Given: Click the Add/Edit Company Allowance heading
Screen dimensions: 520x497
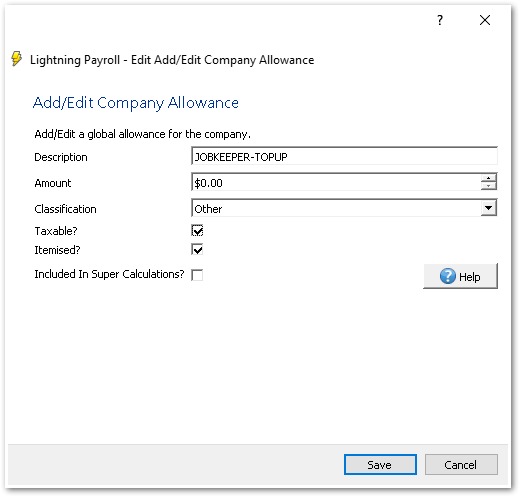Looking at the screenshot, I should point(136,103).
